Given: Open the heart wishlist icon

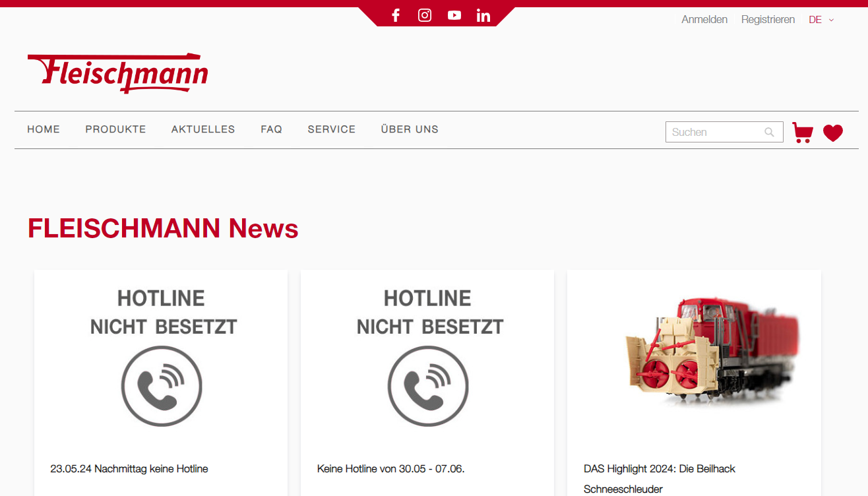Looking at the screenshot, I should [833, 133].
